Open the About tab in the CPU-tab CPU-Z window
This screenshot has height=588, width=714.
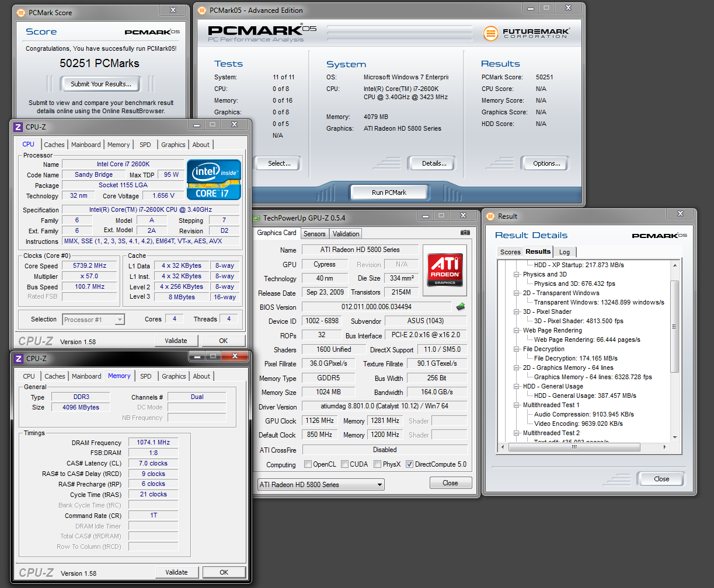(201, 145)
